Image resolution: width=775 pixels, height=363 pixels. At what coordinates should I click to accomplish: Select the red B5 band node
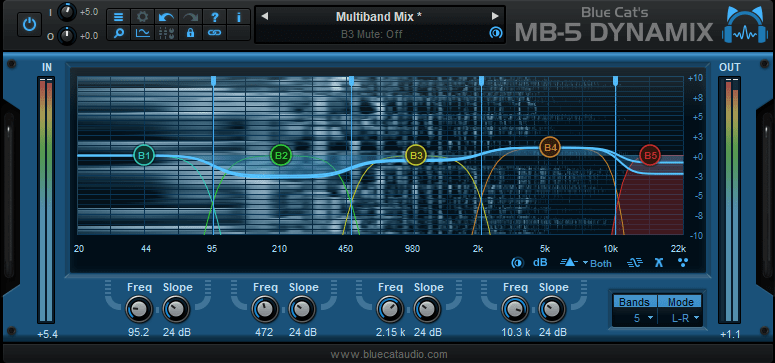click(x=650, y=156)
